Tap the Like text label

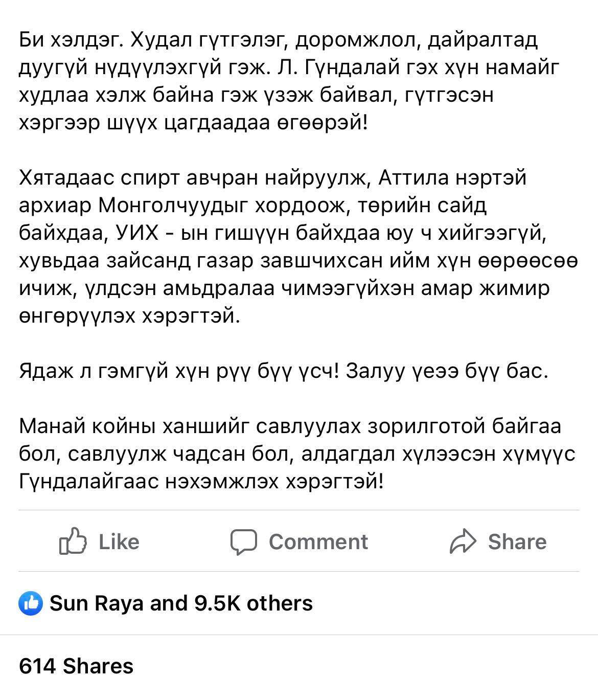click(x=119, y=542)
